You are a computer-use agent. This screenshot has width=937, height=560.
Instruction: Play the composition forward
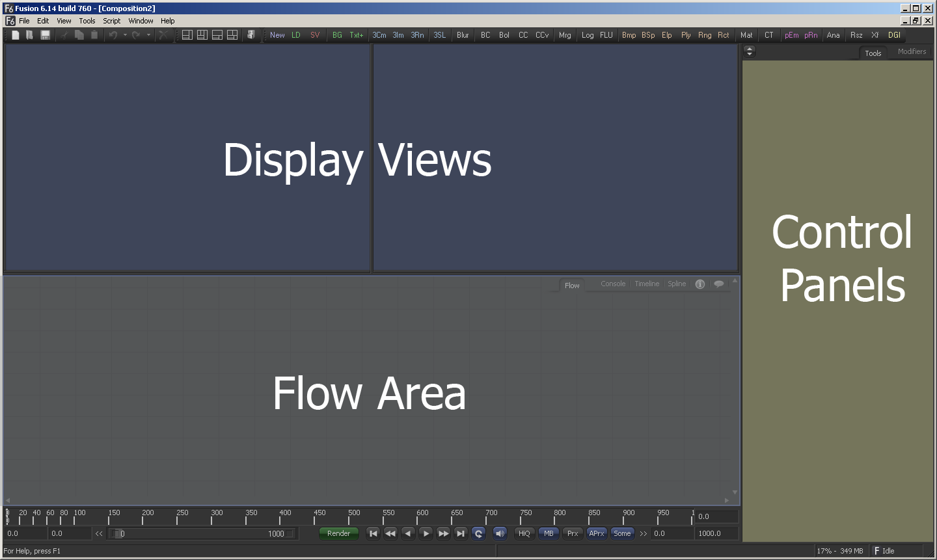[x=426, y=533]
